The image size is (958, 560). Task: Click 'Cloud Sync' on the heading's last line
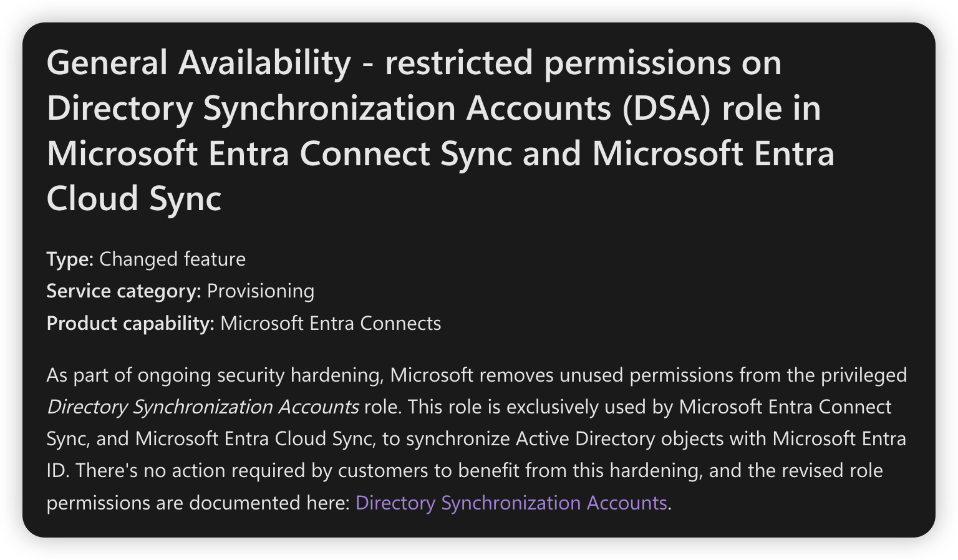coord(134,198)
